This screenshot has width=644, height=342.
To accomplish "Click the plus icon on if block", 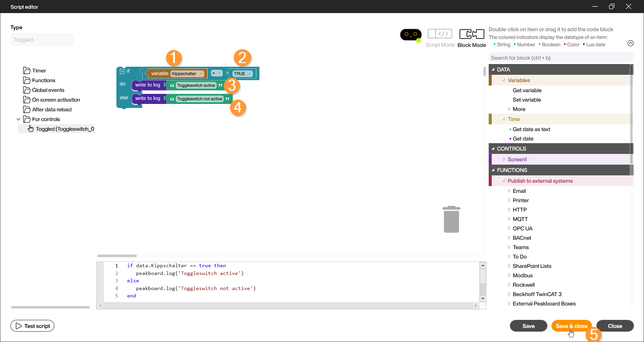I will [x=122, y=71].
